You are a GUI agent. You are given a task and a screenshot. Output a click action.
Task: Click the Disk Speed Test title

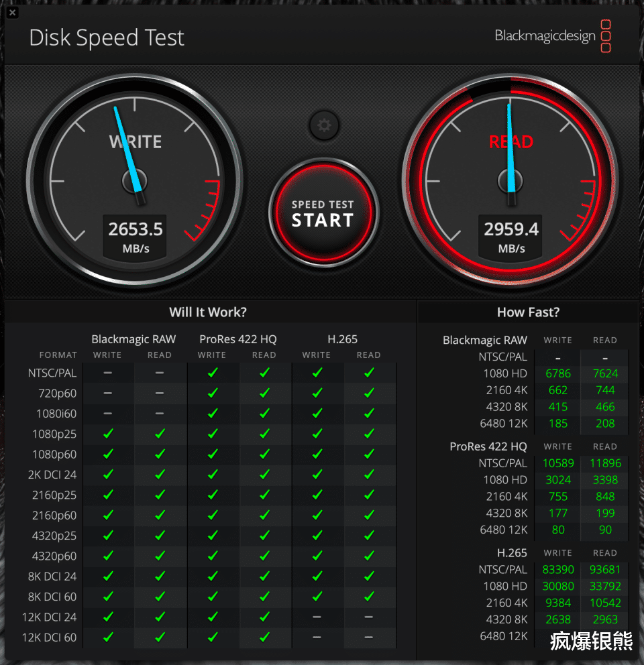pos(107,38)
